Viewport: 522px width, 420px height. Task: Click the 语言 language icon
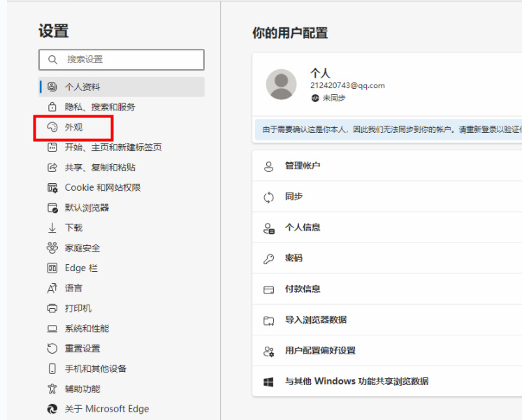(x=52, y=288)
